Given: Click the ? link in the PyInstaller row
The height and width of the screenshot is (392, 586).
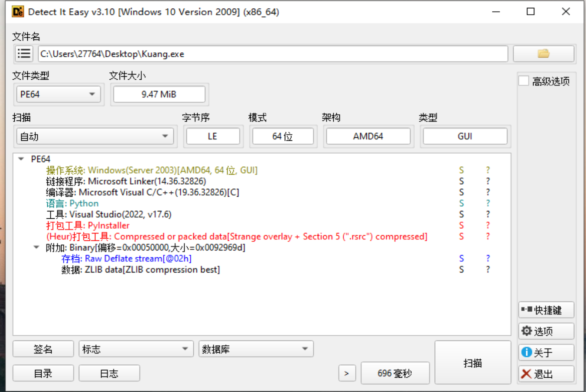Looking at the screenshot, I should point(488,225).
